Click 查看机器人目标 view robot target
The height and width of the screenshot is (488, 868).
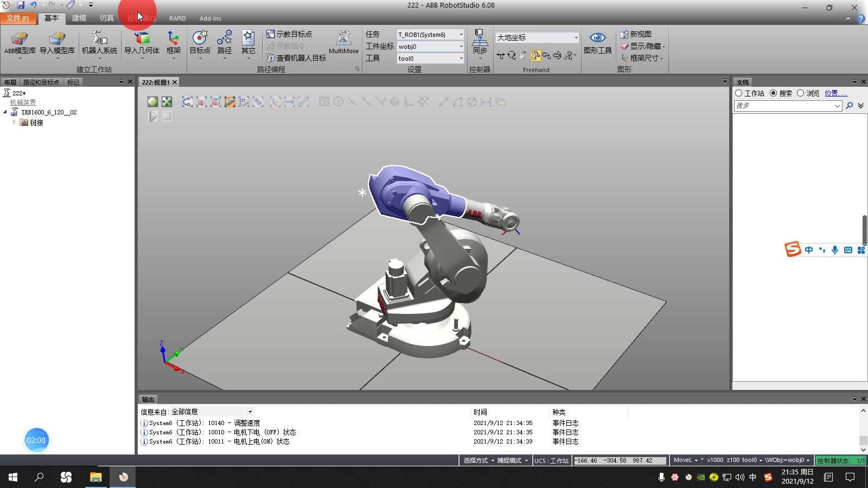coord(296,58)
